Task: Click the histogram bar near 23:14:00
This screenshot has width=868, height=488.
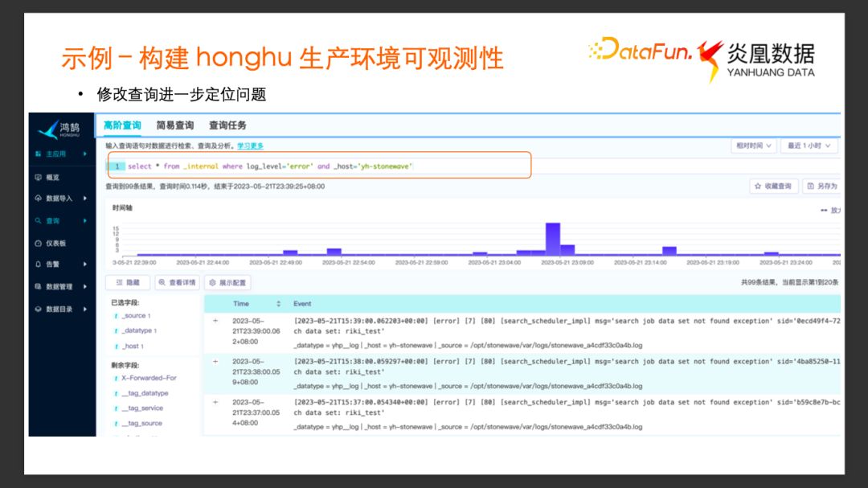Action: [x=669, y=251]
